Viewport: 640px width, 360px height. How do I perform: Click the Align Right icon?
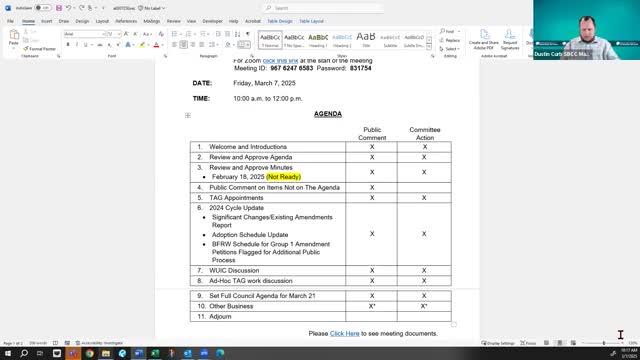[193, 44]
